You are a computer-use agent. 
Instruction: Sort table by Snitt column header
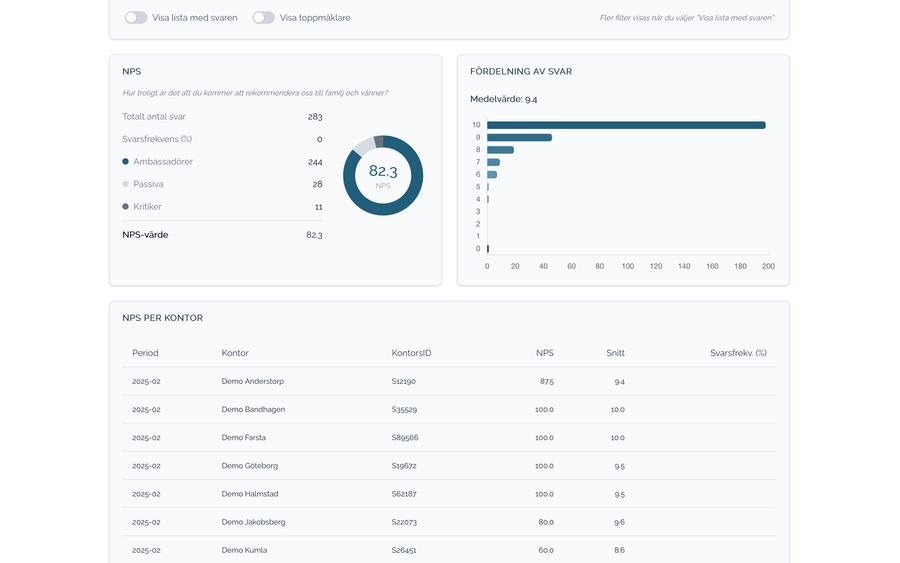[x=615, y=353]
